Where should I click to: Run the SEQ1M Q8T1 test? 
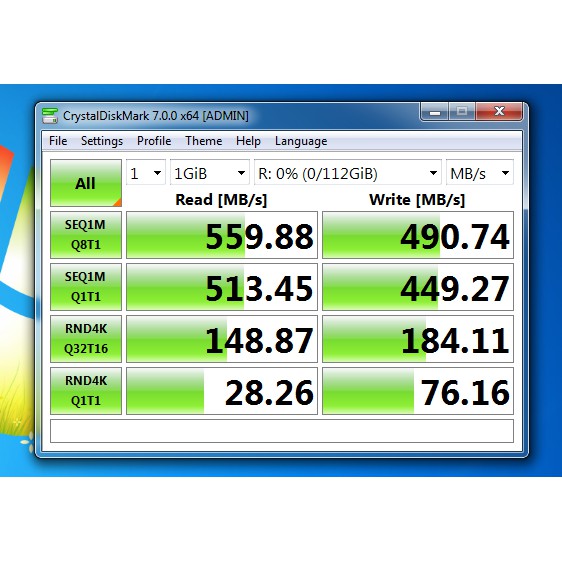click(x=86, y=235)
